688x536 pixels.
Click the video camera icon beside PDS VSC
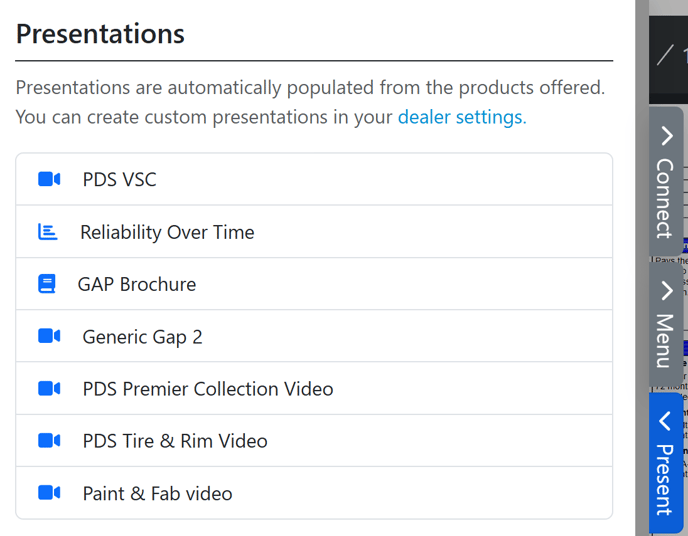(49, 180)
